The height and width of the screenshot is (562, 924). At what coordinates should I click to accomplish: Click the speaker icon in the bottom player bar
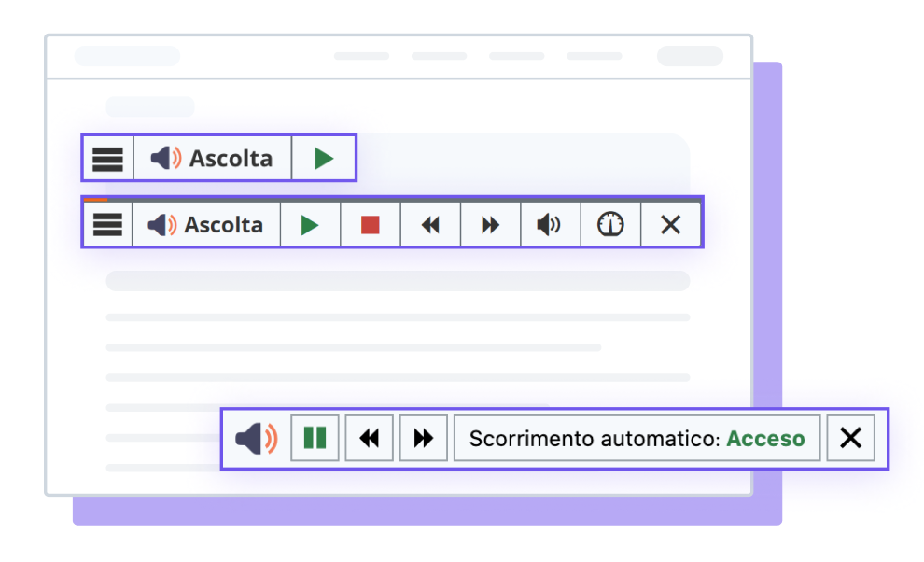254,438
